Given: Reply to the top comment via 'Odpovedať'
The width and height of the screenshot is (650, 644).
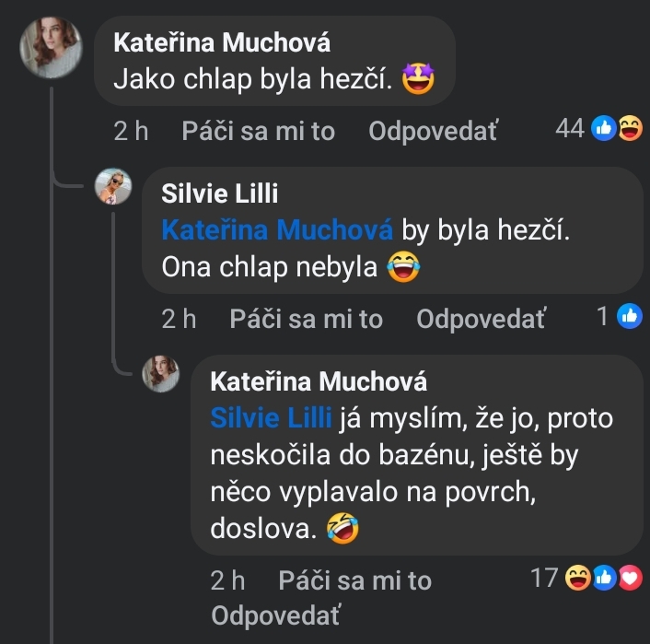Looking at the screenshot, I should [433, 131].
